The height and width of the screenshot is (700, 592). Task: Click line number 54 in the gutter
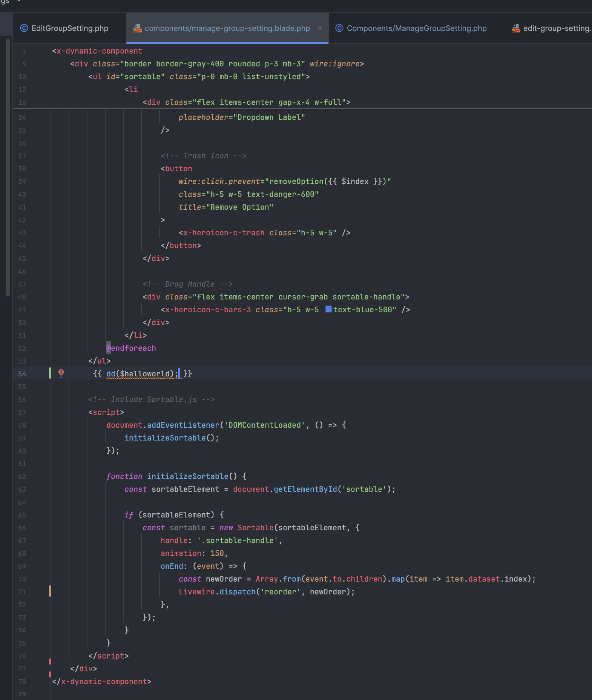coord(22,374)
